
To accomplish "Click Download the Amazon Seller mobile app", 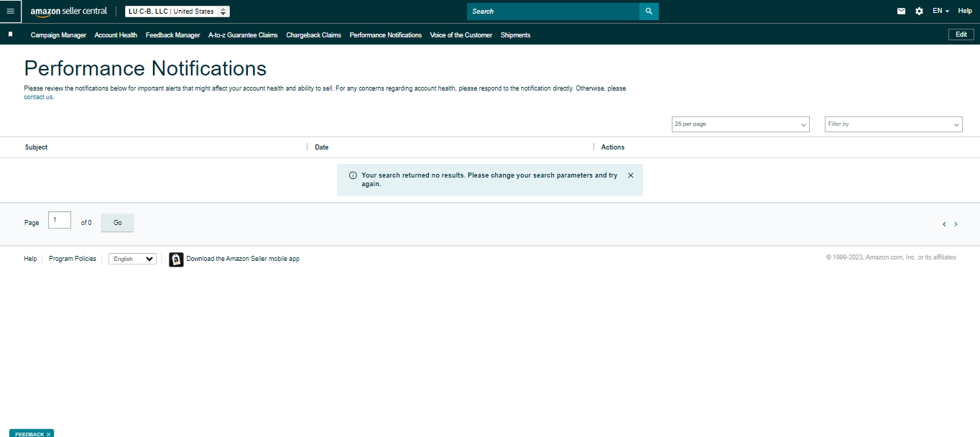I will 243,259.
